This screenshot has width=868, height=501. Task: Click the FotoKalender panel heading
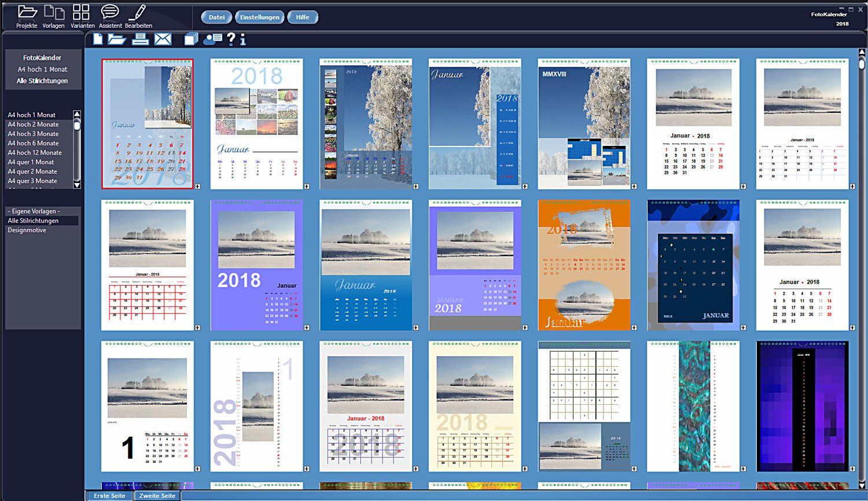click(42, 58)
